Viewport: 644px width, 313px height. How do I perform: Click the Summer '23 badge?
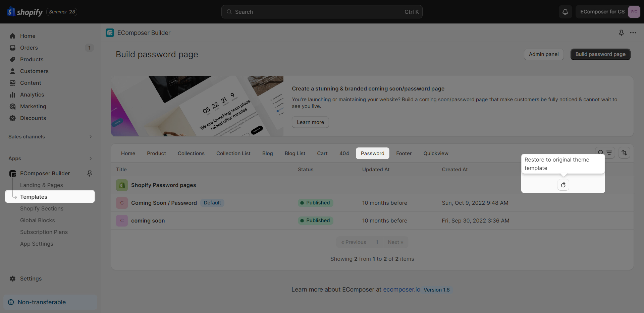pyautogui.click(x=62, y=12)
